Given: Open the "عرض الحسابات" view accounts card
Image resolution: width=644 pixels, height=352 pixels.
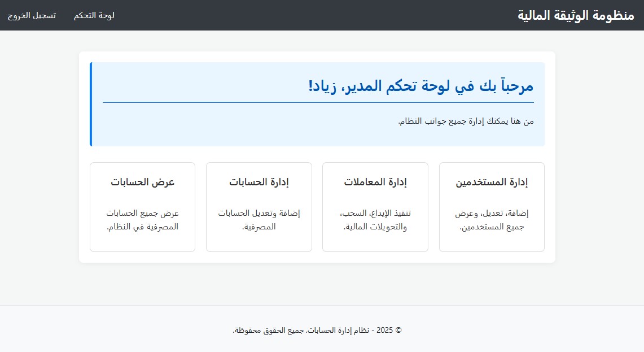Looking at the screenshot, I should 142,207.
